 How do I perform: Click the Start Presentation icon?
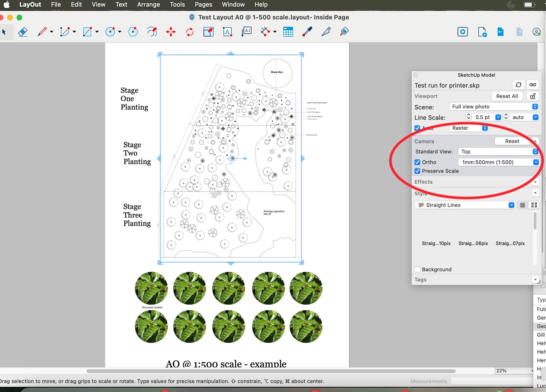click(462, 32)
